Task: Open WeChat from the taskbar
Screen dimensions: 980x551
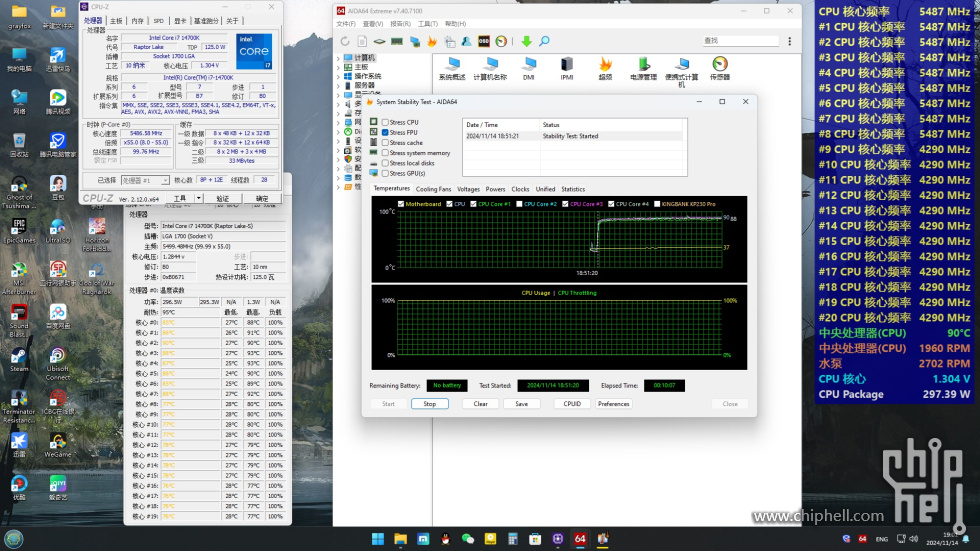Action: point(468,539)
